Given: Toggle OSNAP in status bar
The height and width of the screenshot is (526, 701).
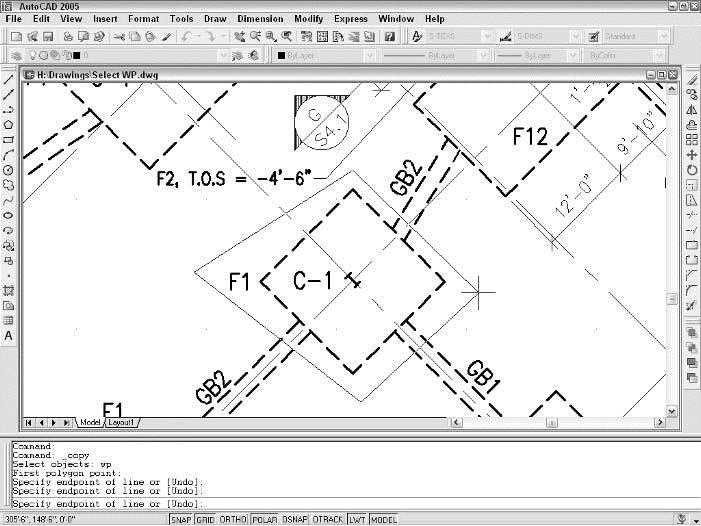Looking at the screenshot, I should point(295,520).
